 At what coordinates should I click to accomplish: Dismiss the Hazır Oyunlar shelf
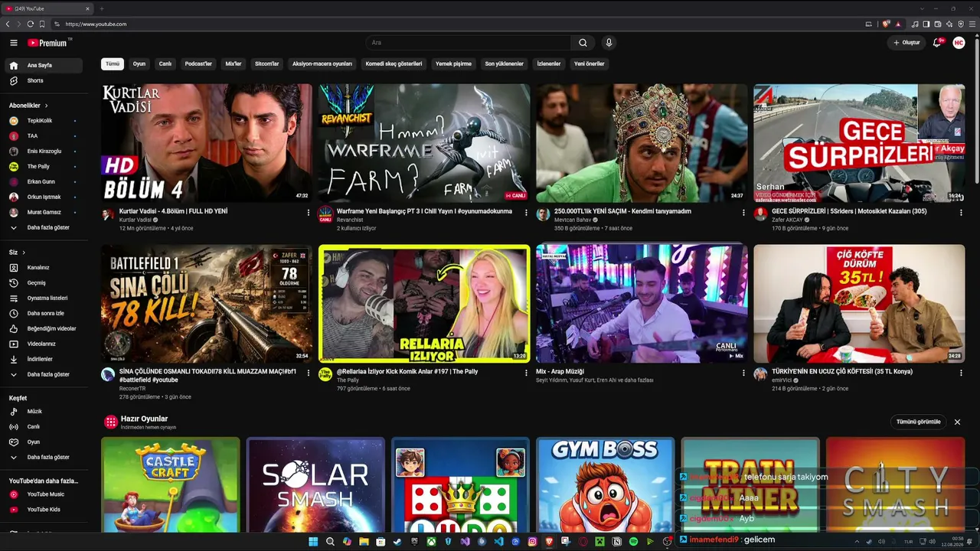[x=957, y=422]
